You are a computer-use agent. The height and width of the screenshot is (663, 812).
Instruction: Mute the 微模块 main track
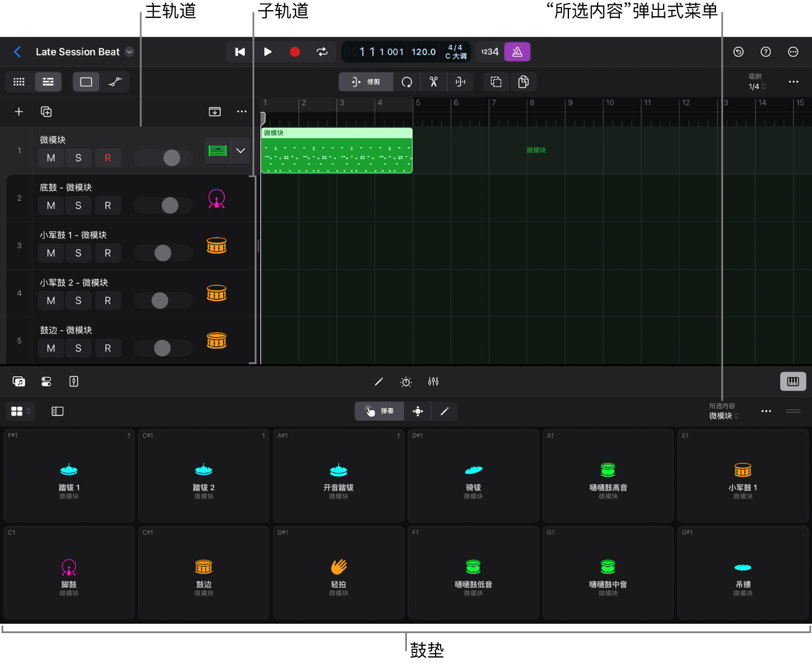pos(51,158)
